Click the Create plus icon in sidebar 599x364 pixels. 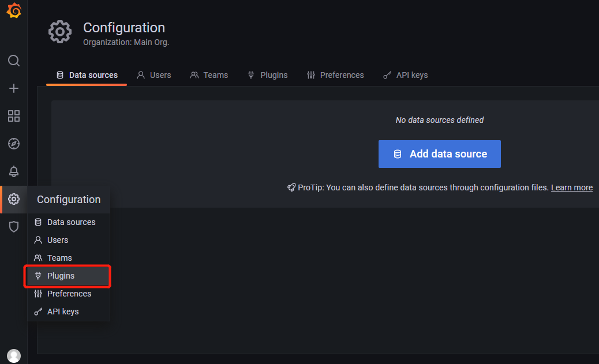click(x=14, y=88)
